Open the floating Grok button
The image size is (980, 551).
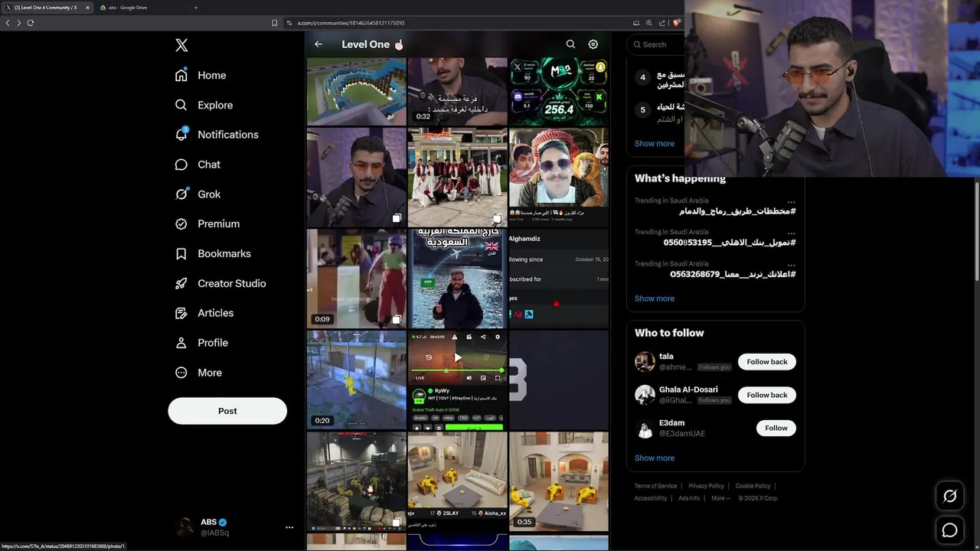(x=949, y=496)
